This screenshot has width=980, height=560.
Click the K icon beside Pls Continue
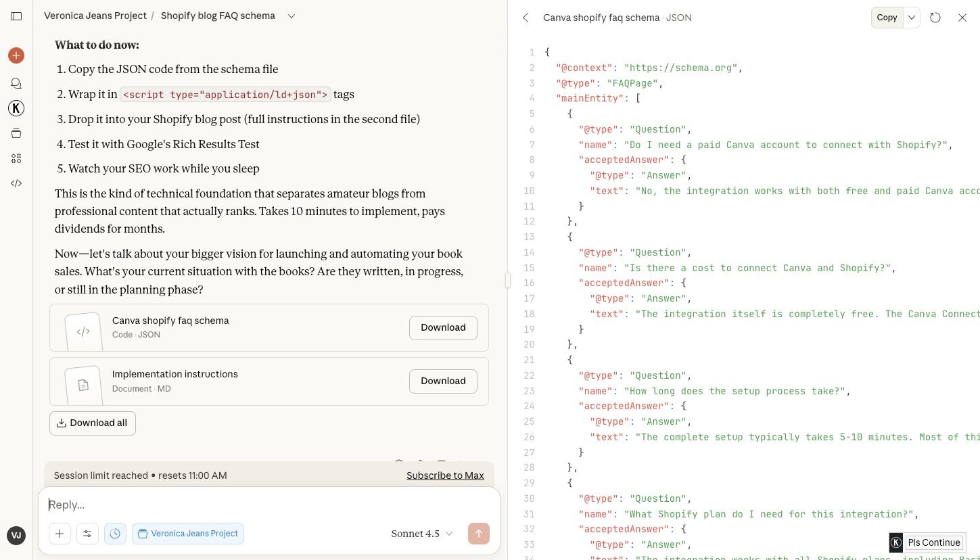tap(896, 542)
